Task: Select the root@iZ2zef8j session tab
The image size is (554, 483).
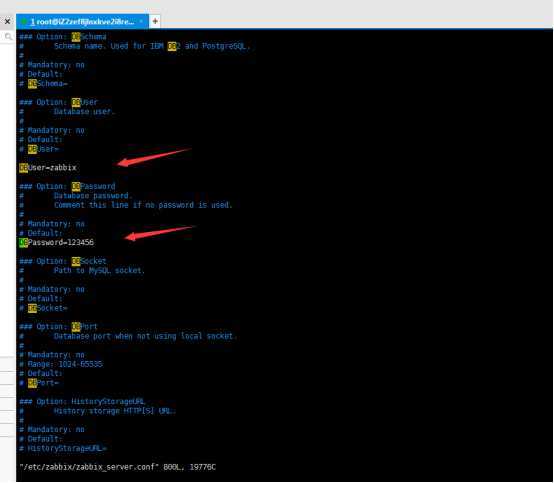Action: click(x=82, y=22)
